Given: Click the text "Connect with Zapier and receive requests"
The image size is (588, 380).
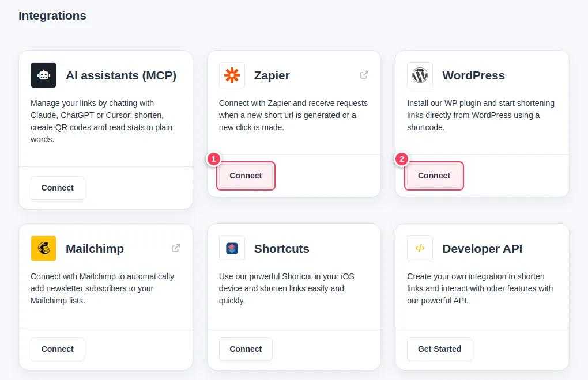Looking at the screenshot, I should 293,103.
